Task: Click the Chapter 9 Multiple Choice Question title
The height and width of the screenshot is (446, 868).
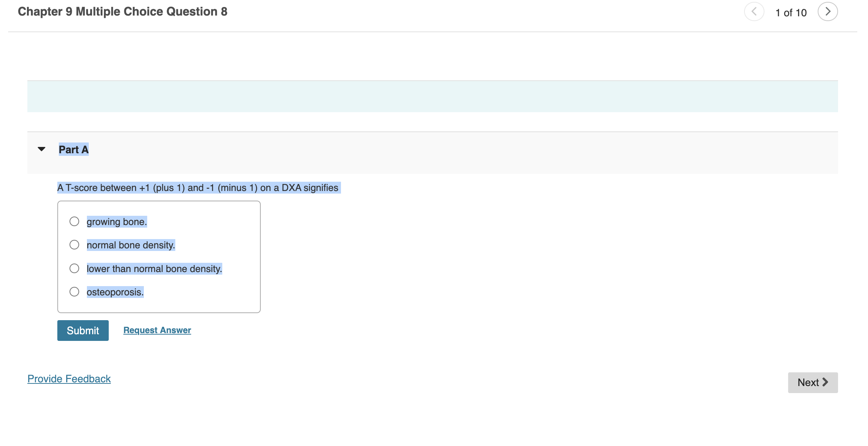Action: [x=122, y=11]
